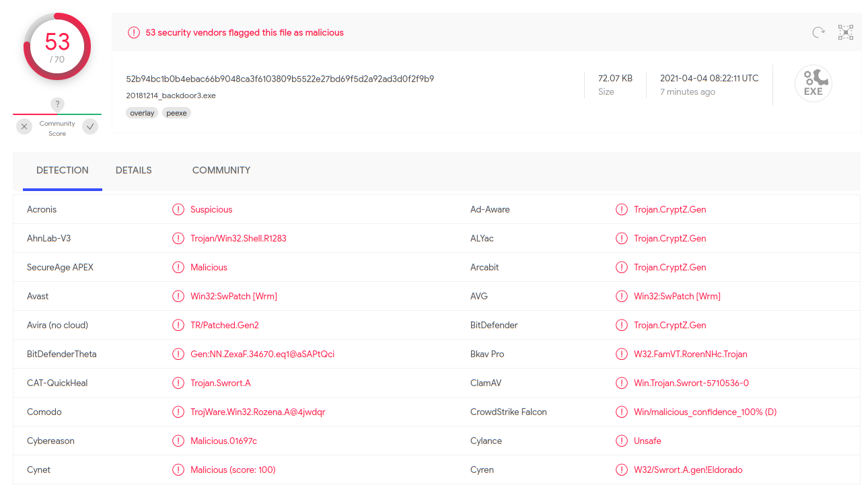Click warning icon beside Acronis Suspicious result

pos(178,209)
